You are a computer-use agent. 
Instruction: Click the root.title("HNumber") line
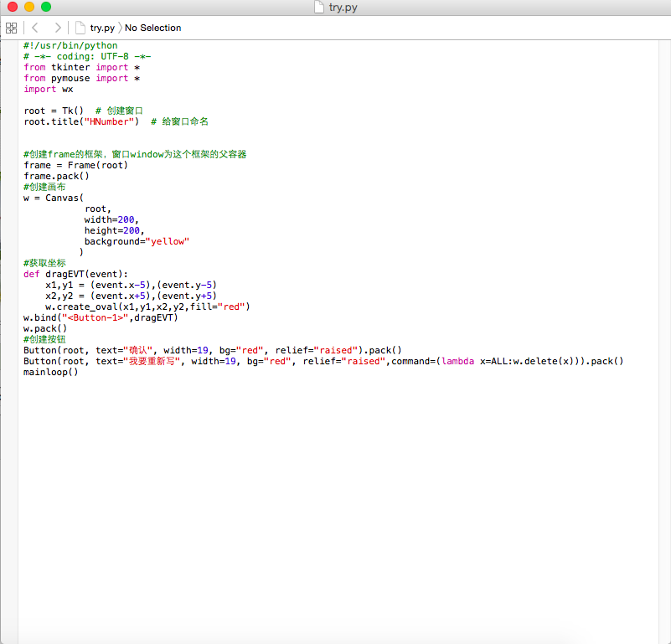(81, 121)
